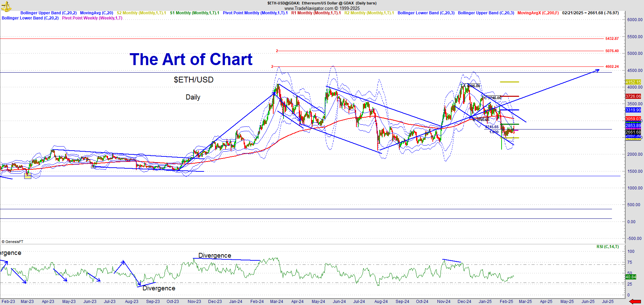This screenshot has width=644, height=305.
Task: Click the R1 Monthly indicator label
Action: pyautogui.click(x=316, y=13)
